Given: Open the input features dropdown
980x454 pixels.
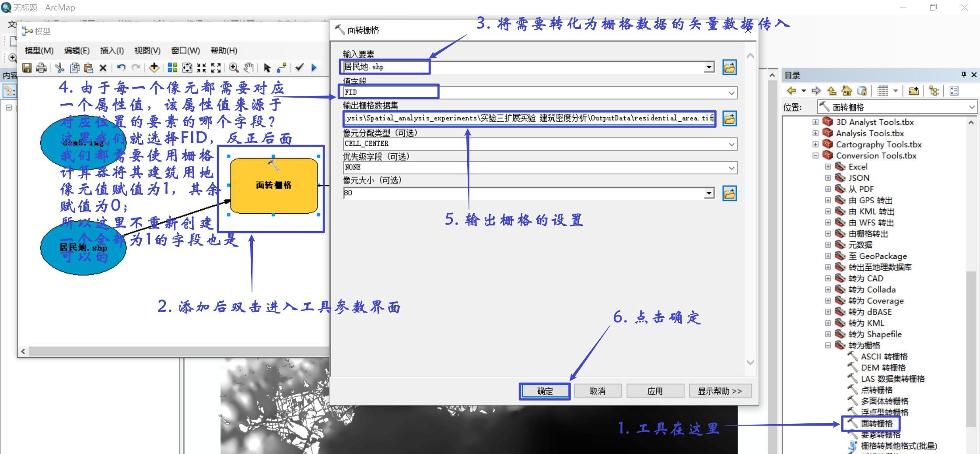Looking at the screenshot, I should (x=709, y=67).
